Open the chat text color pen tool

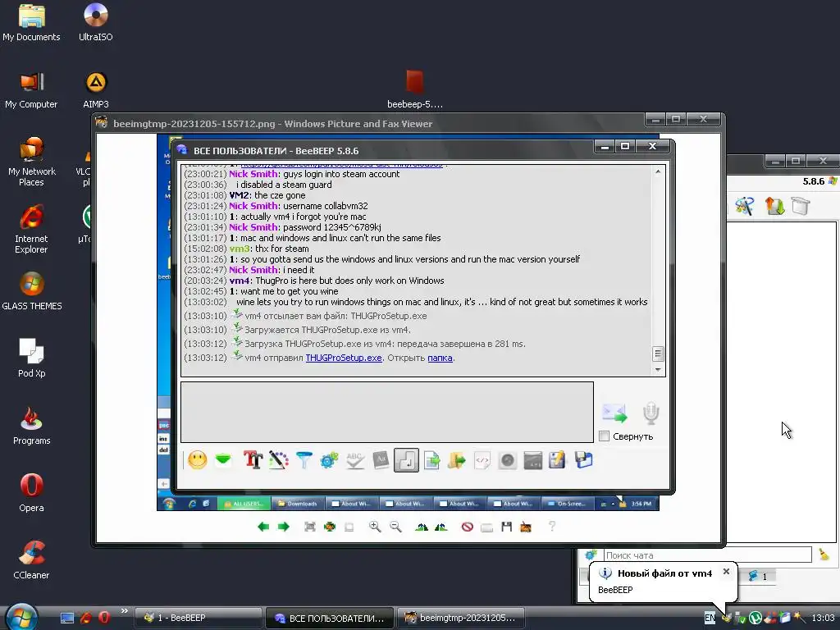pyautogui.click(x=278, y=460)
